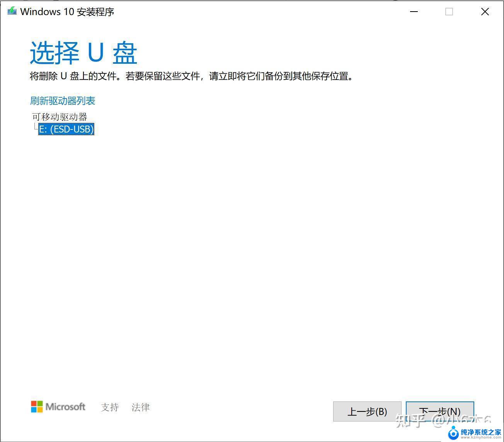
Task: Minimize the Windows 10 setup window
Action: point(414,12)
